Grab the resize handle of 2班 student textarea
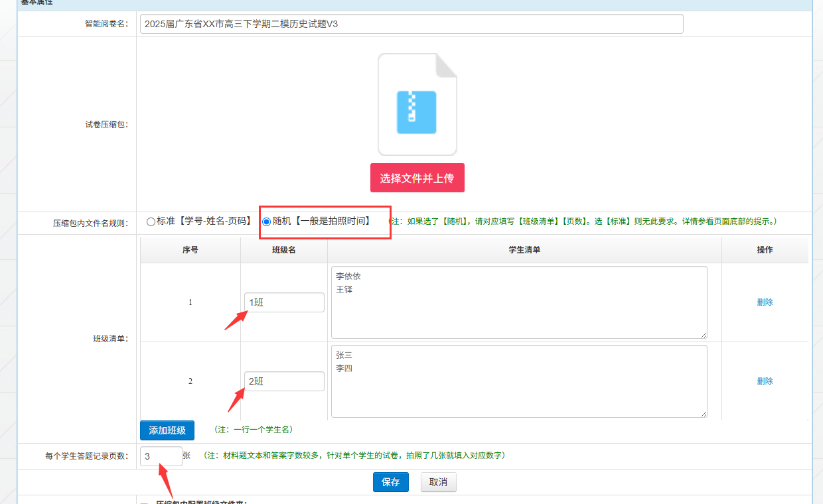823x504 pixels. pos(703,414)
